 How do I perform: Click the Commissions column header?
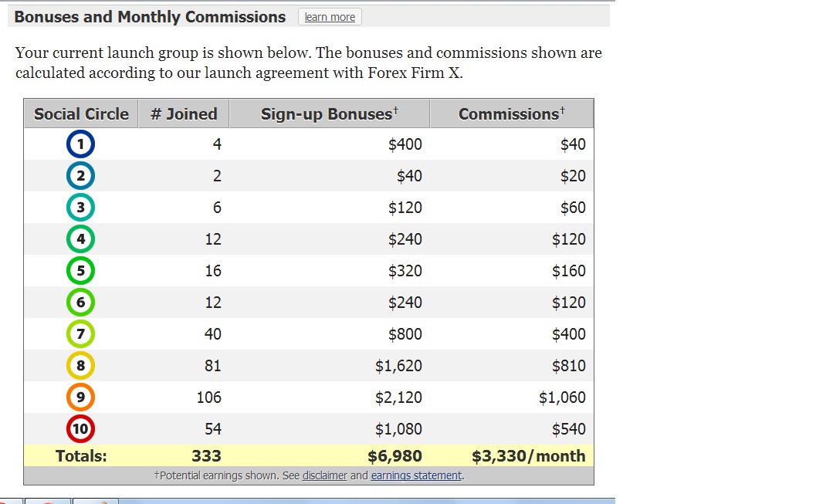(511, 114)
